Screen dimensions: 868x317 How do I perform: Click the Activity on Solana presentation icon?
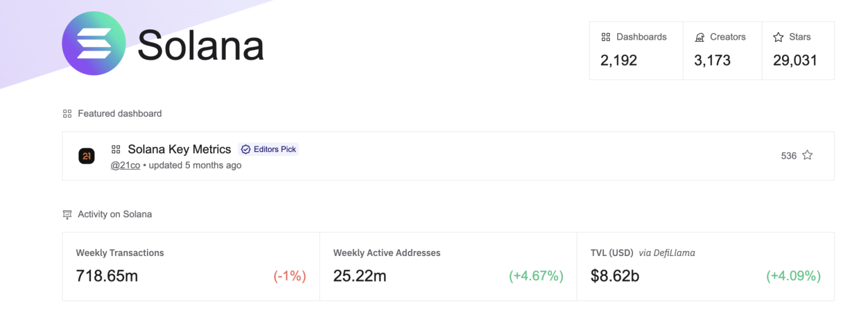click(x=67, y=215)
